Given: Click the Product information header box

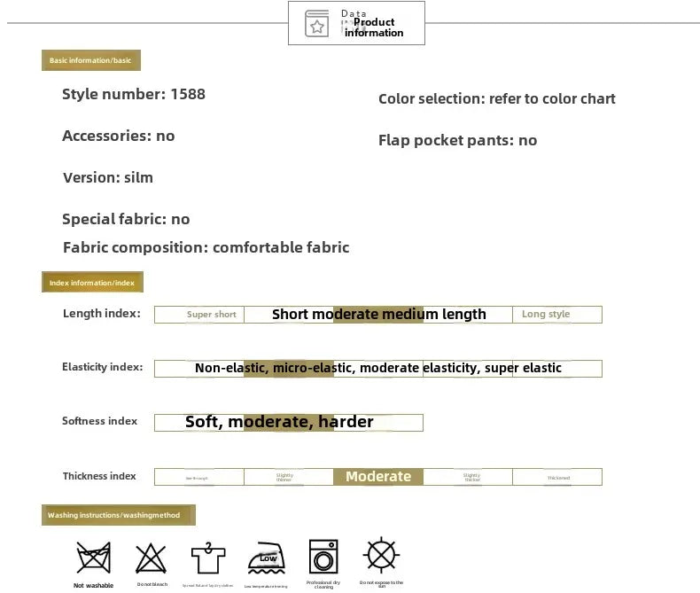Looking at the screenshot, I should tap(356, 23).
